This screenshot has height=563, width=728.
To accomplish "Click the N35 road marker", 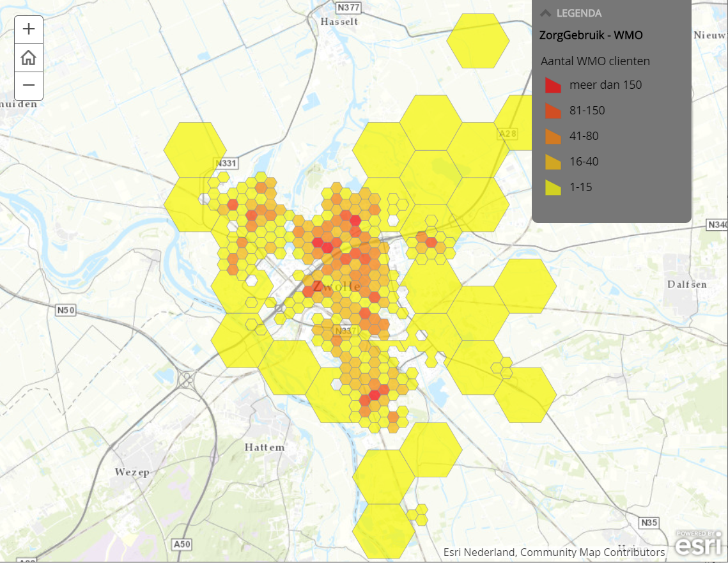I will [648, 523].
